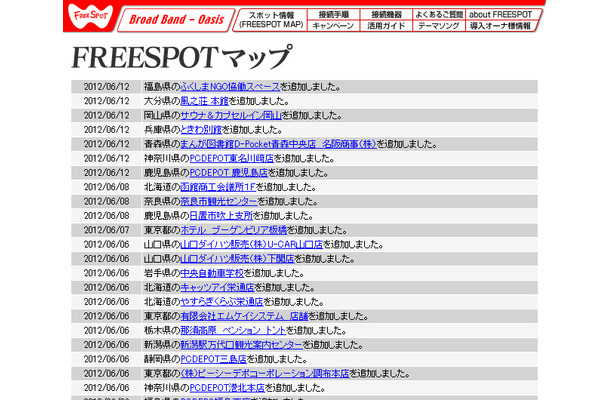Open the サウナ＆カプセルイン岡山 link
This screenshot has height=400, width=610.
coord(231,116)
